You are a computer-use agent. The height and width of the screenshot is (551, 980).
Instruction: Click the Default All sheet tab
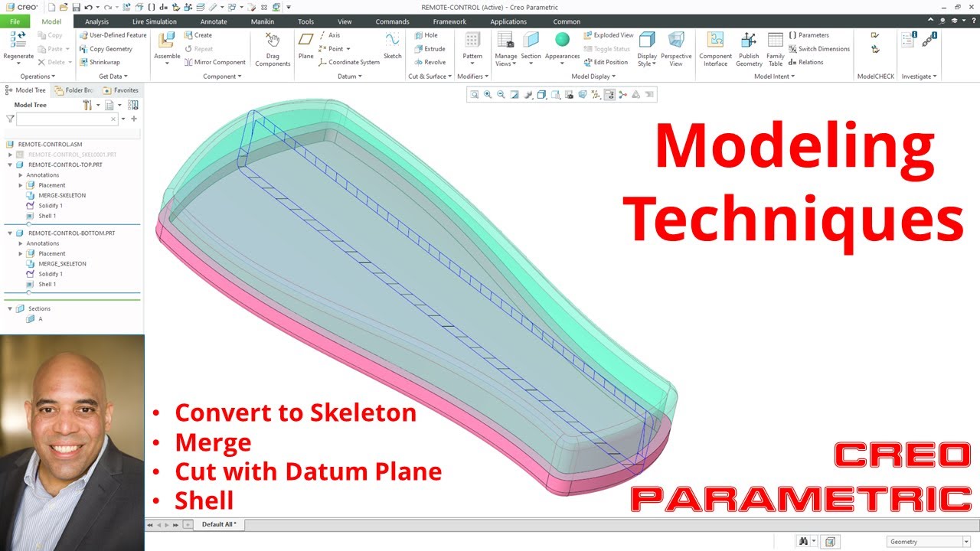[219, 525]
